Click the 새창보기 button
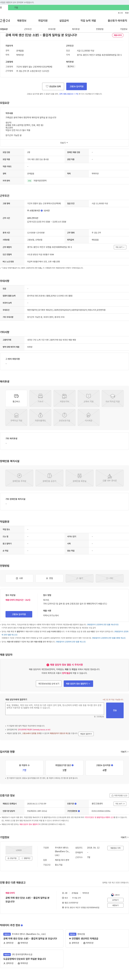 click(x=115, y=905)
